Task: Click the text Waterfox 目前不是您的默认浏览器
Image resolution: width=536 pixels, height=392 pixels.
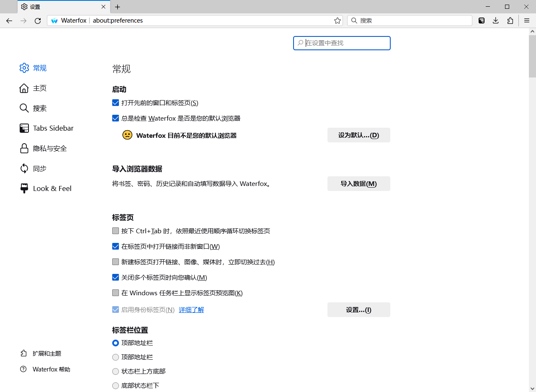Action: coord(186,135)
